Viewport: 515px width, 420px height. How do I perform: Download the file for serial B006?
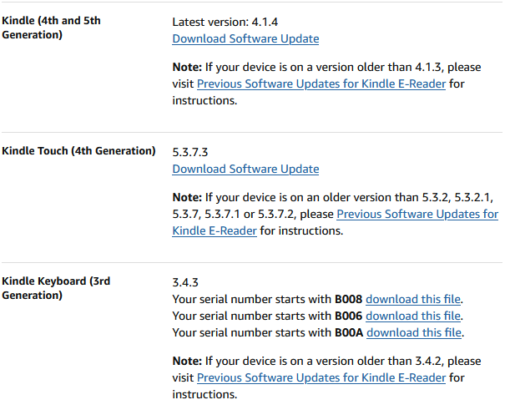tap(413, 316)
